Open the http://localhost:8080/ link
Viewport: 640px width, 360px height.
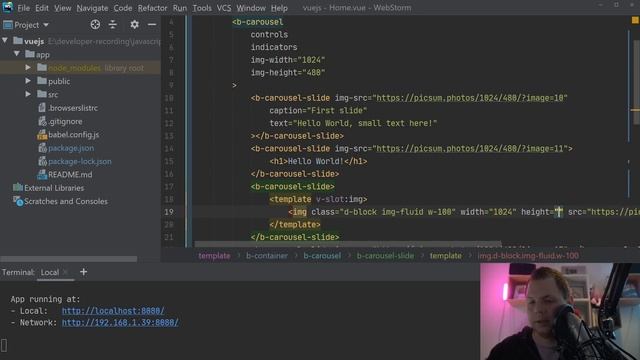[x=113, y=311]
